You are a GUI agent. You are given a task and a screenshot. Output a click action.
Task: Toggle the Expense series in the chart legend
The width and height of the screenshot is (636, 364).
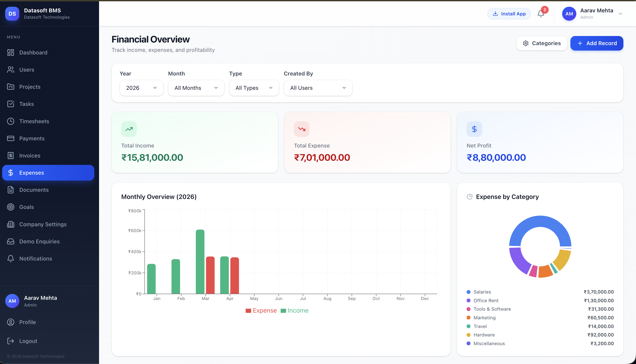pyautogui.click(x=261, y=310)
